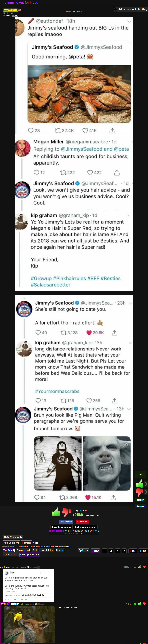Select the Top Rated sort tab
The height and width of the screenshot is (644, 148).
(8, 550)
